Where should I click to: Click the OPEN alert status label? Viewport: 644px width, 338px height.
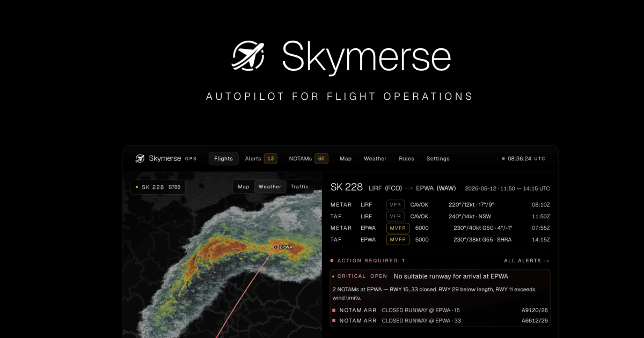379,276
